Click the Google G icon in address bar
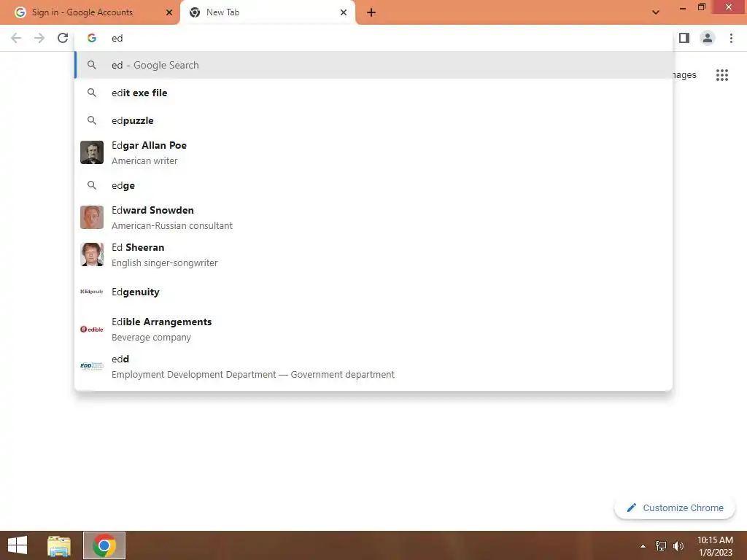The height and width of the screenshot is (560, 747). tap(92, 38)
